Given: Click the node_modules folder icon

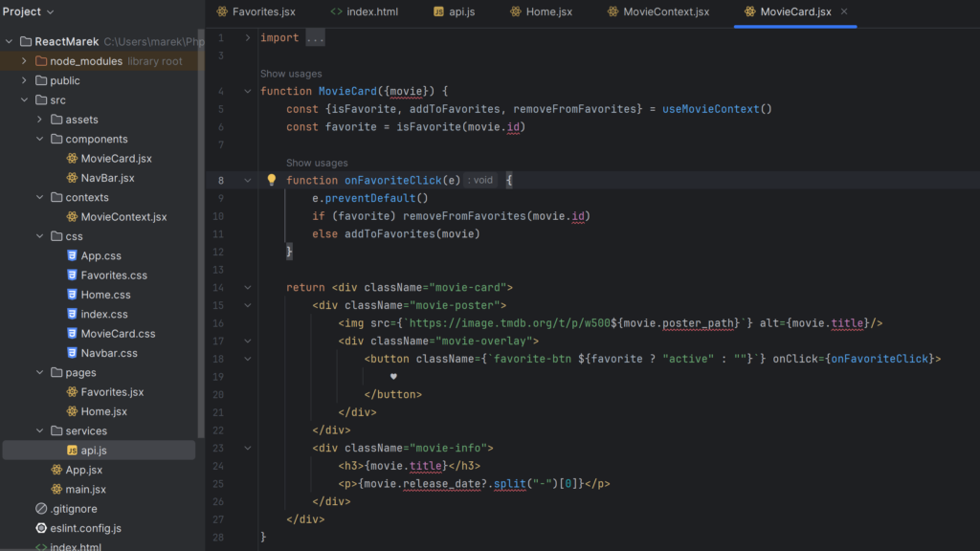Looking at the screenshot, I should pos(41,61).
